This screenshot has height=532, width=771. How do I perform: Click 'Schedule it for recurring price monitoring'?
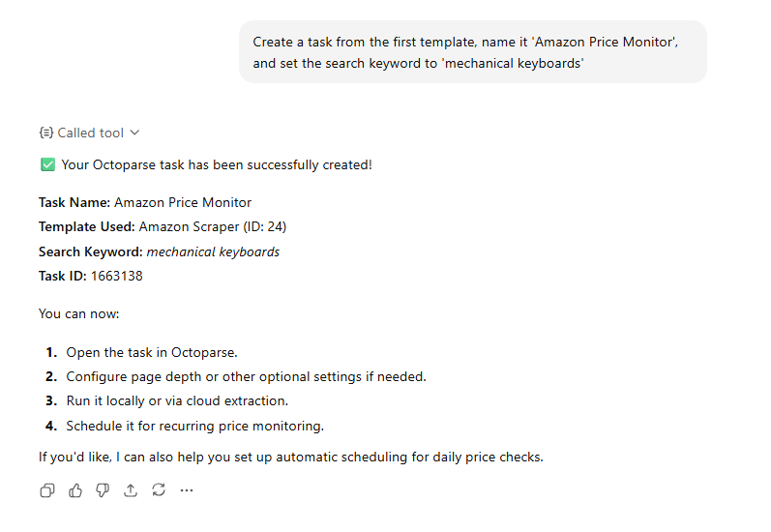tap(194, 426)
